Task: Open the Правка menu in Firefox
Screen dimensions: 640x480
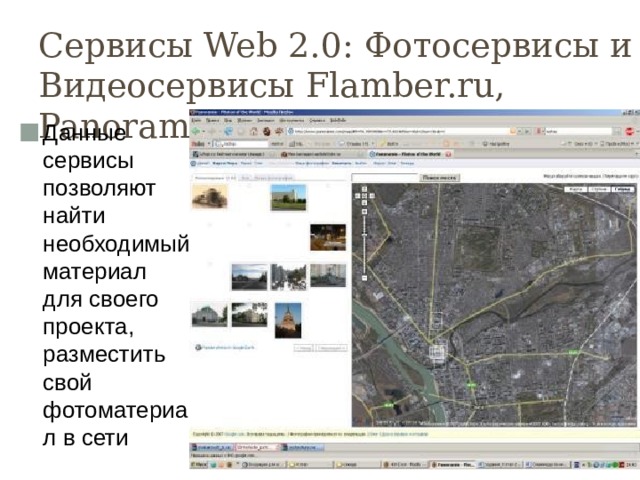Action: click(x=212, y=121)
